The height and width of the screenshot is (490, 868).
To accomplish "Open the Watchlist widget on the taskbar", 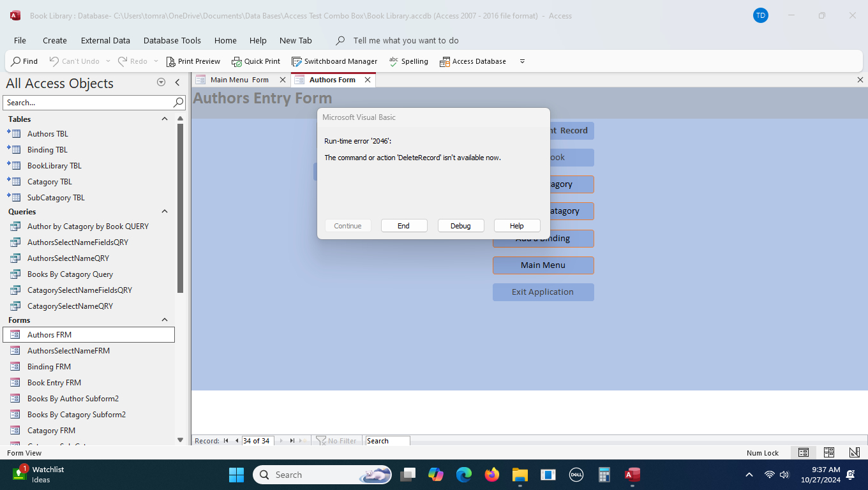I will tap(38, 475).
